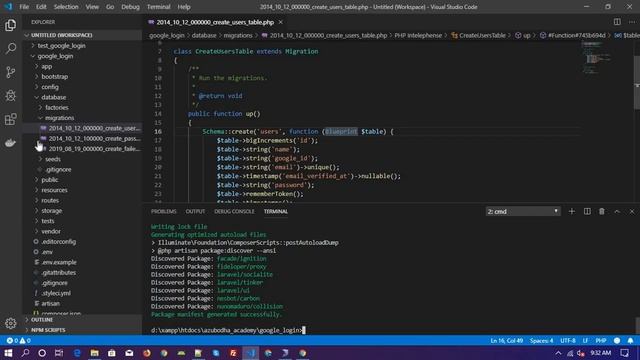Split the terminal panel
The width and height of the screenshot is (640, 360).
[587, 211]
